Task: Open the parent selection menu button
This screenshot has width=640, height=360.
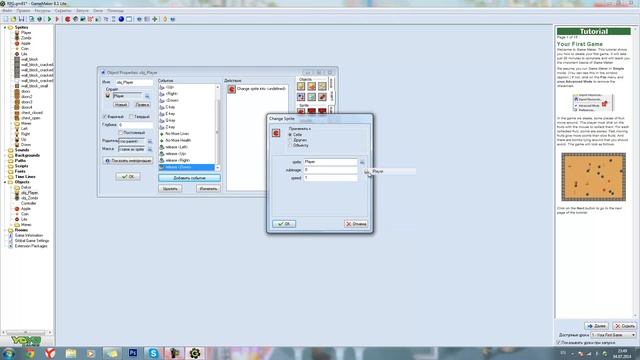Action: pos(150,141)
